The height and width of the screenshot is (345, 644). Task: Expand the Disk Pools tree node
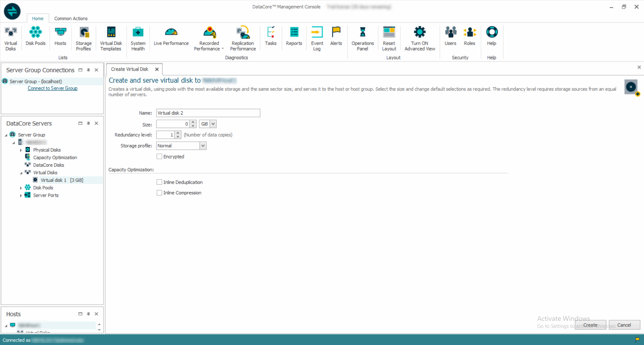21,188
